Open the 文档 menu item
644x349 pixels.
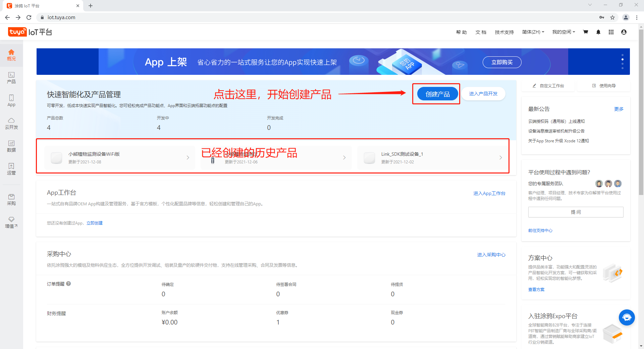(x=481, y=32)
